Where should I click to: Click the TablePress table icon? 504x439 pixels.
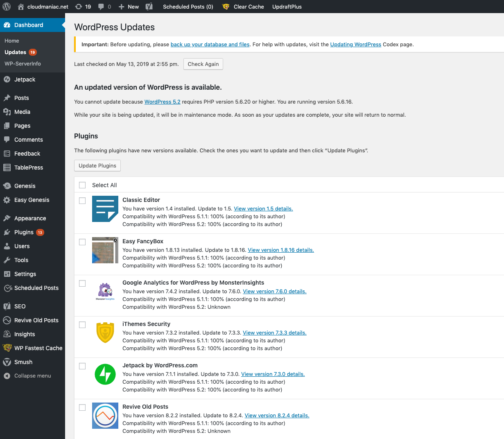[7, 167]
